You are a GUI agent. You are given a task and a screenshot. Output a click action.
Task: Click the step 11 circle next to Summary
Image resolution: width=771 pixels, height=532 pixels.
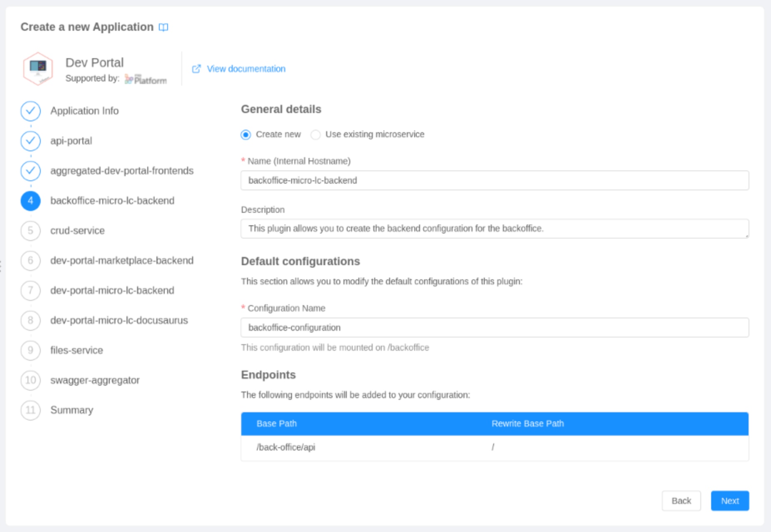pos(30,410)
